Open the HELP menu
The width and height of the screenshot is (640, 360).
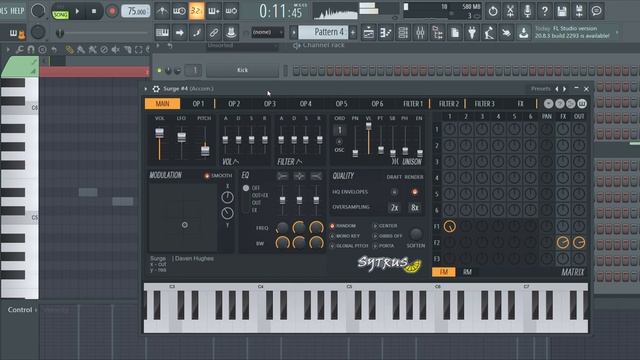pyautogui.click(x=17, y=11)
